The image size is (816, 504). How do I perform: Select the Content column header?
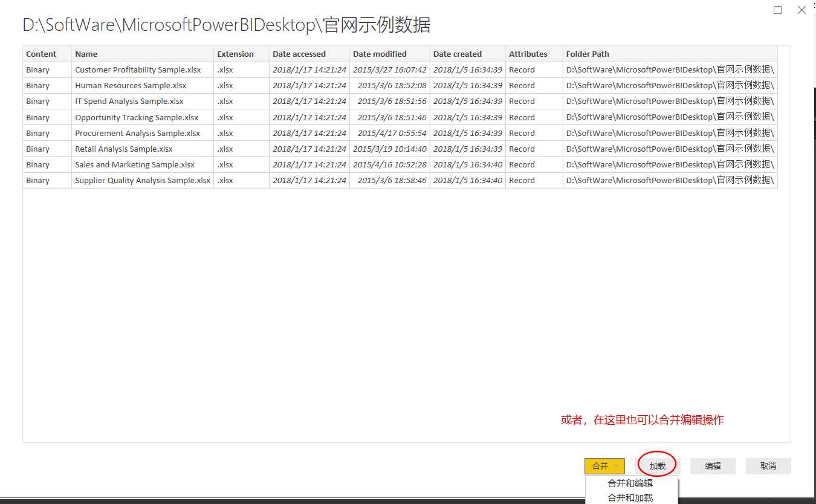(x=47, y=54)
